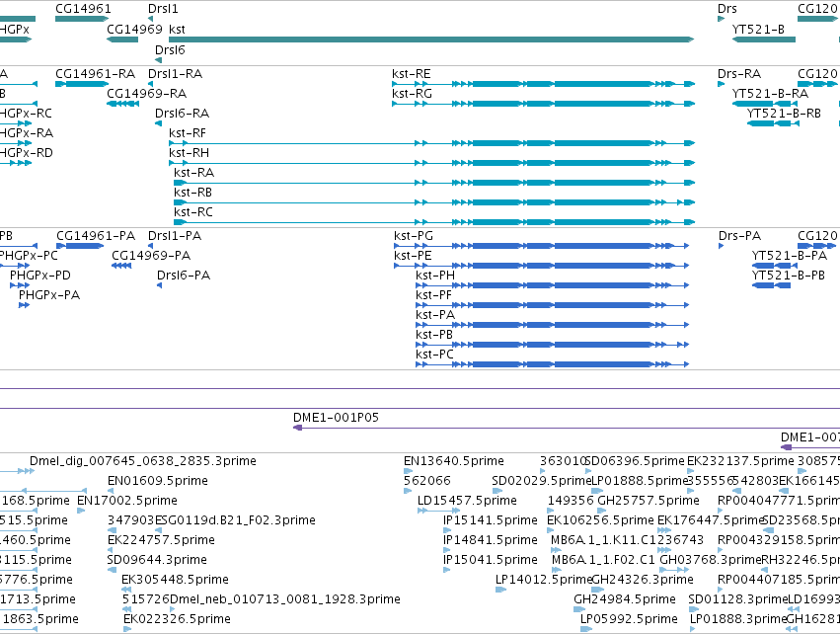
Task: Click EST EK106256.5prime
Action: click(x=600, y=520)
